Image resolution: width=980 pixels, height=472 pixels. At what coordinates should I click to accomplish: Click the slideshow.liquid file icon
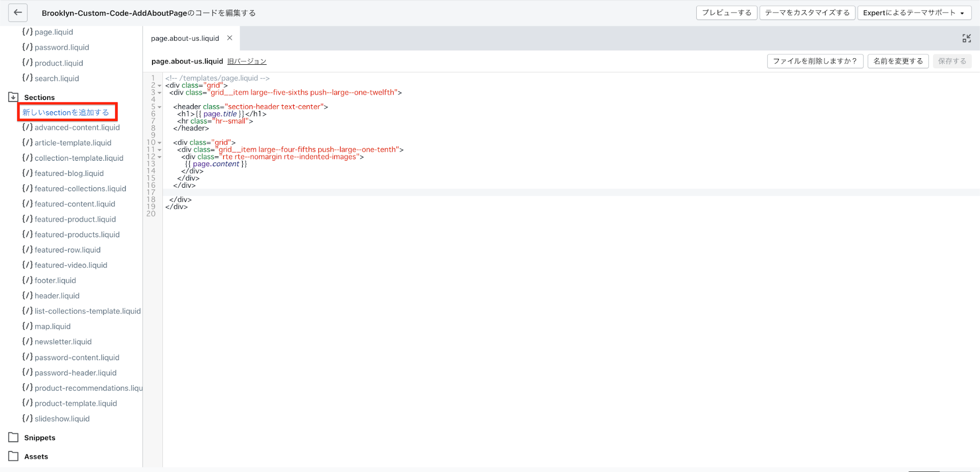click(27, 418)
